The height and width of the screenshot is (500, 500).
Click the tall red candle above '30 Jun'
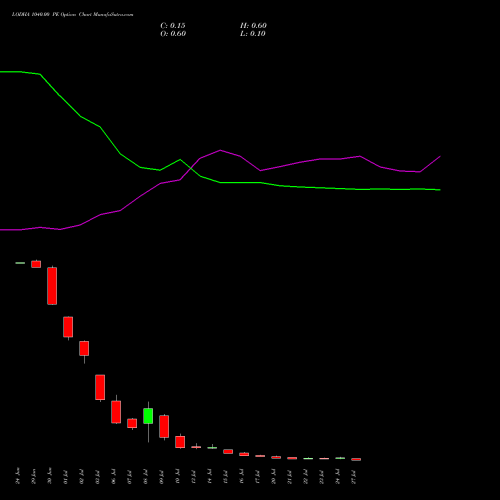pyautogui.click(x=52, y=286)
